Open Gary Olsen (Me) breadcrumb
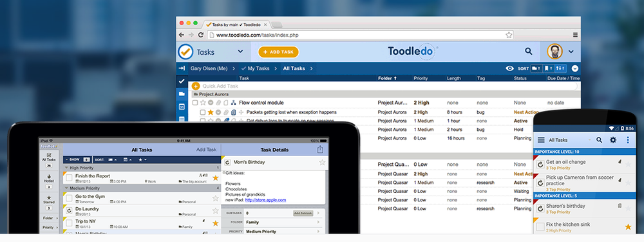The width and height of the screenshot is (644, 242). pos(209,68)
